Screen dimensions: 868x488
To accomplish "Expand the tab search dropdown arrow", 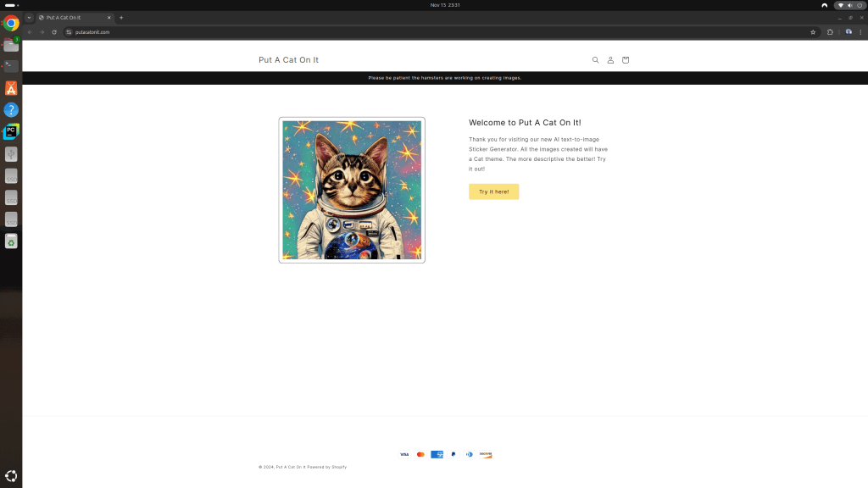I will [29, 17].
